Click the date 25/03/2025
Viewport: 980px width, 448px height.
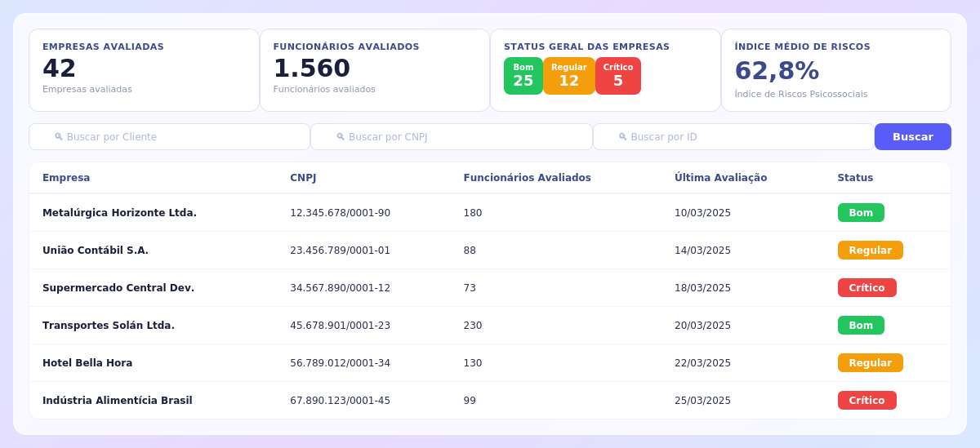tap(702, 401)
